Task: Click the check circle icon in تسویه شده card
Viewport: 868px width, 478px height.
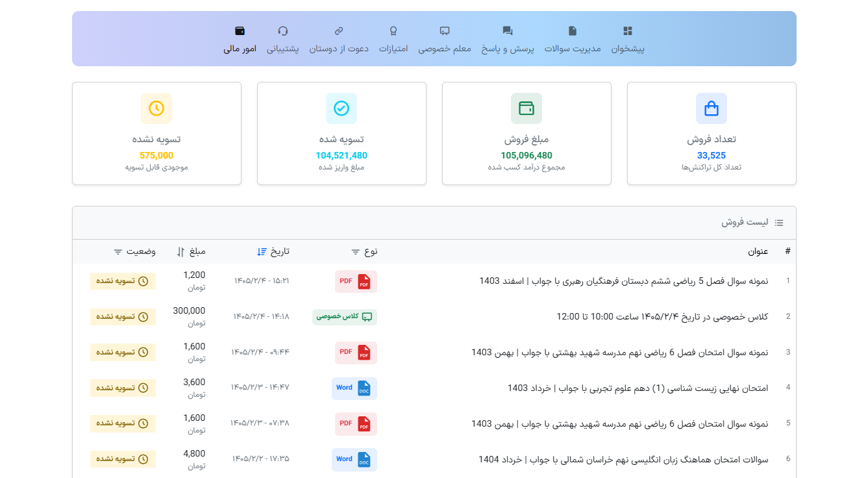Action: tap(341, 108)
